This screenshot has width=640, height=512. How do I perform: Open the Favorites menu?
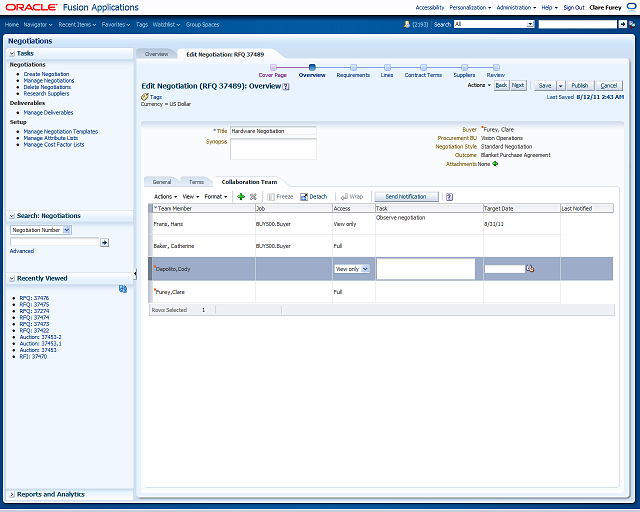(116, 24)
